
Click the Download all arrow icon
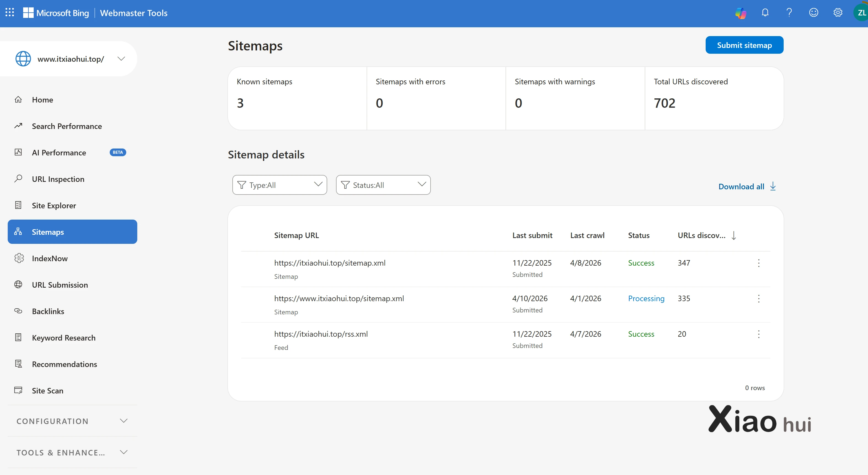773,186
